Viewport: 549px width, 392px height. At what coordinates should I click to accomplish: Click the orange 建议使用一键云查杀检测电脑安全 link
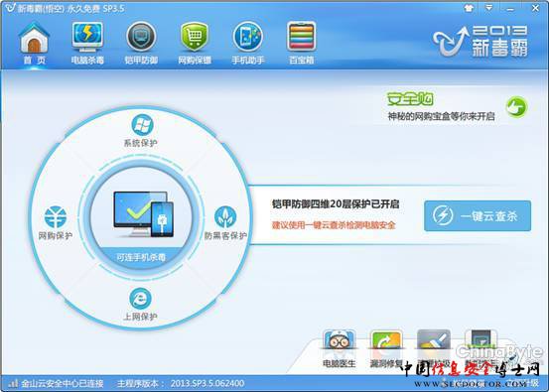click(x=334, y=225)
